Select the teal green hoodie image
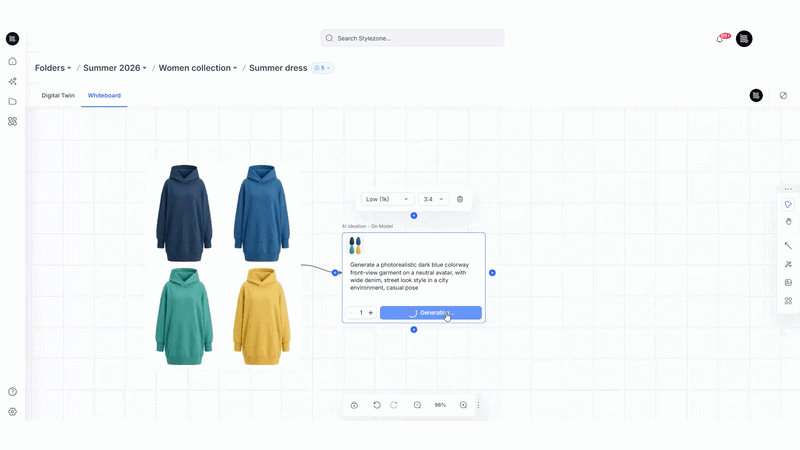Viewport: 800px width, 450px height. [184, 316]
